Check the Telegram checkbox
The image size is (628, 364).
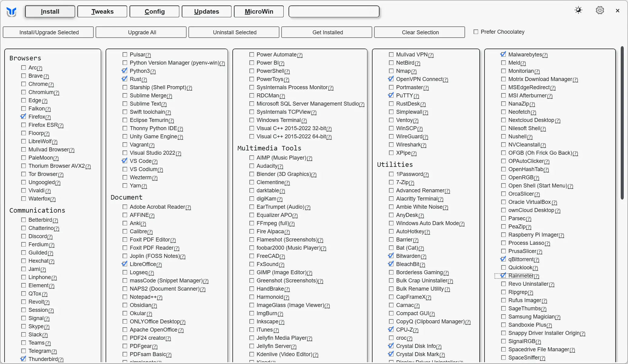click(x=24, y=351)
